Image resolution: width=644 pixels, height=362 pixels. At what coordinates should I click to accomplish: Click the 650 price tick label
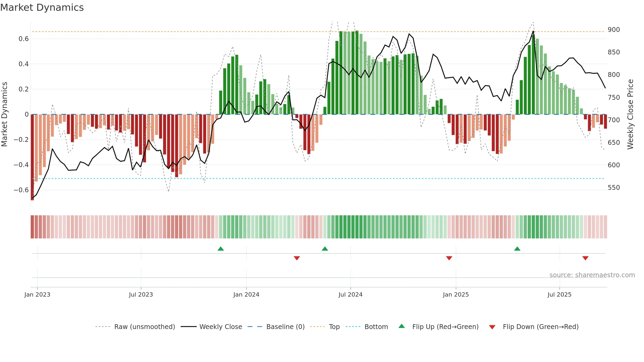[614, 142]
